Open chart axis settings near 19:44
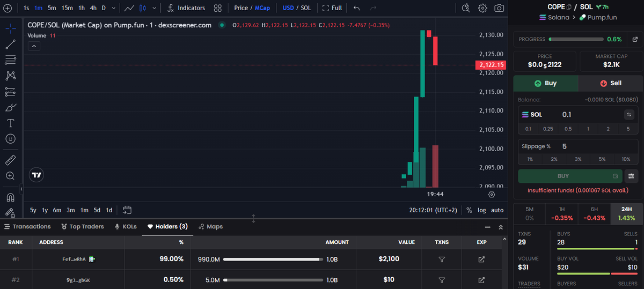The image size is (644, 289). [492, 194]
